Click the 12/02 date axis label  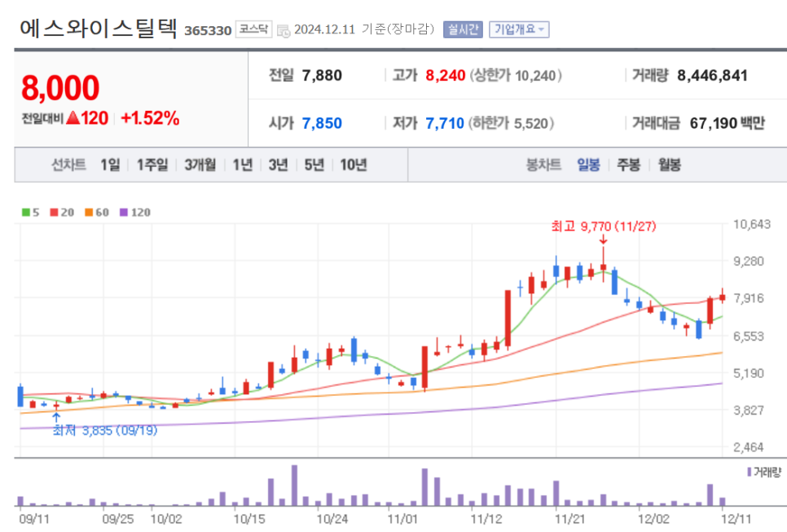(653, 518)
